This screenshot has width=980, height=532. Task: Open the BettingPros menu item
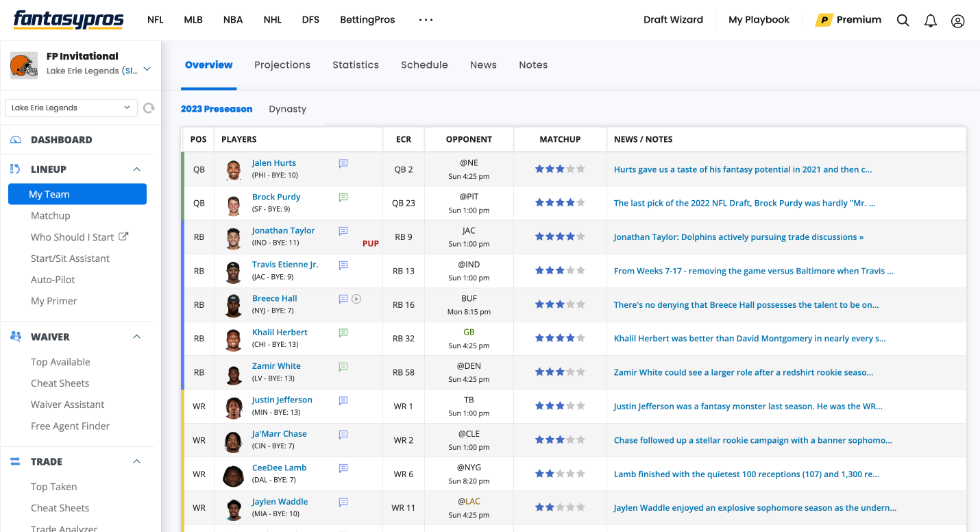pos(367,20)
